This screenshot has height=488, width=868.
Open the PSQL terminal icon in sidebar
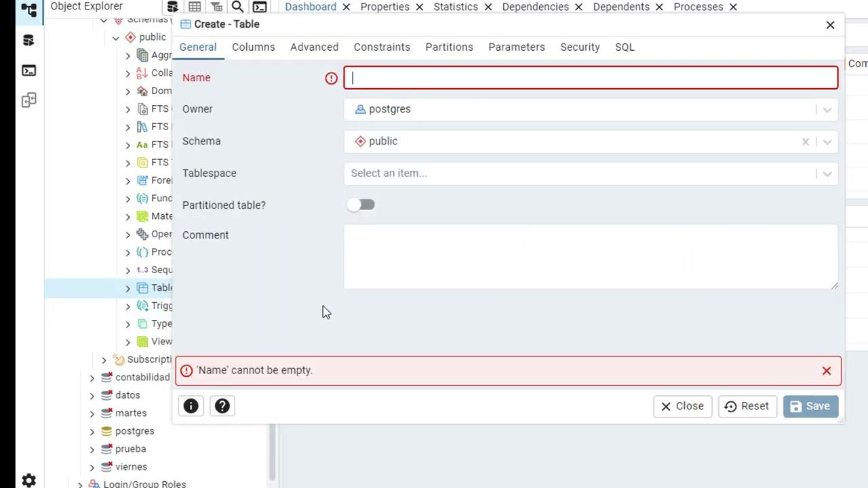pos(28,70)
